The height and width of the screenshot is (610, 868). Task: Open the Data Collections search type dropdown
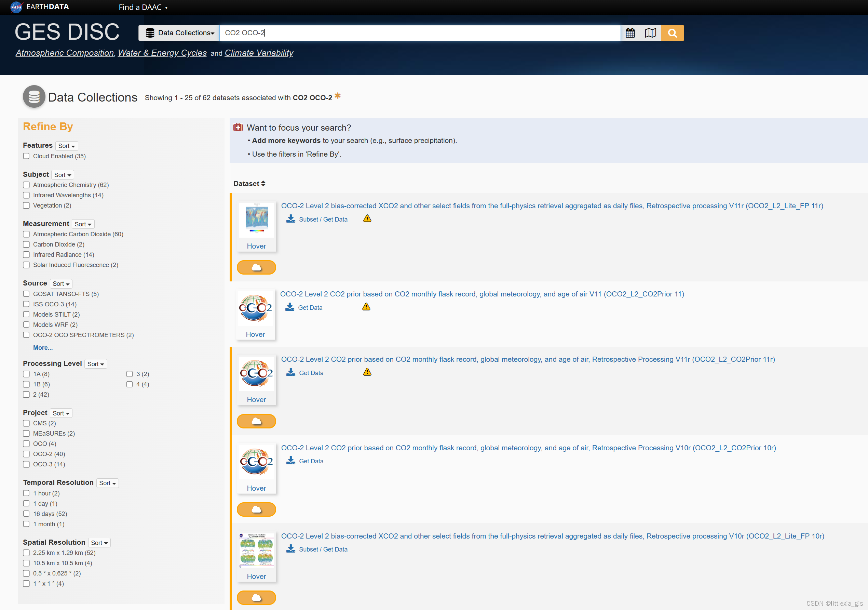pyautogui.click(x=179, y=33)
